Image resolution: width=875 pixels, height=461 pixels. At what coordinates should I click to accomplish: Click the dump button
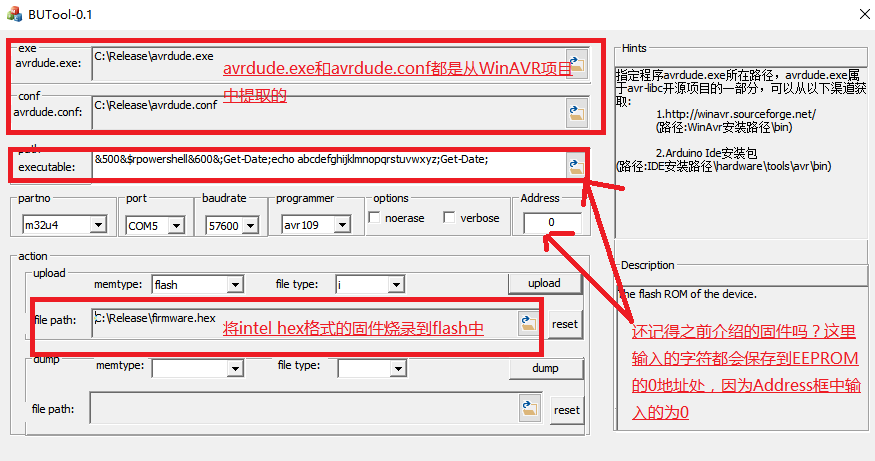pos(546,368)
